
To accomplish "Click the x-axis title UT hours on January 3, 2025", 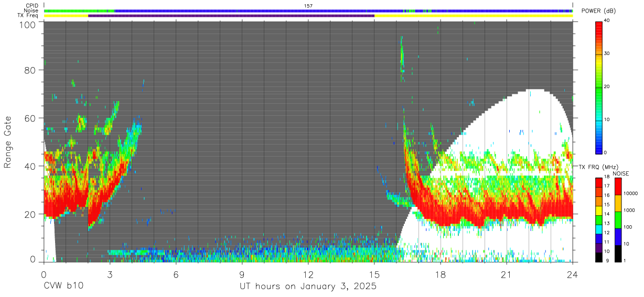I will pos(308,286).
